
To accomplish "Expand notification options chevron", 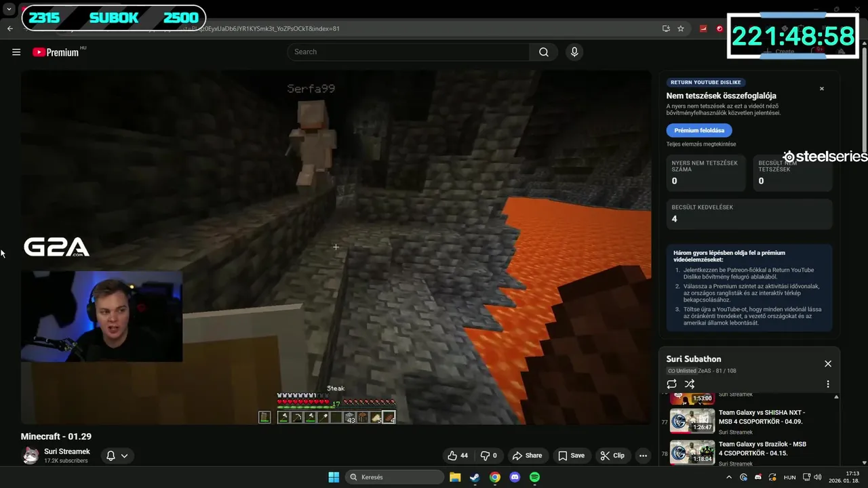I will (124, 455).
